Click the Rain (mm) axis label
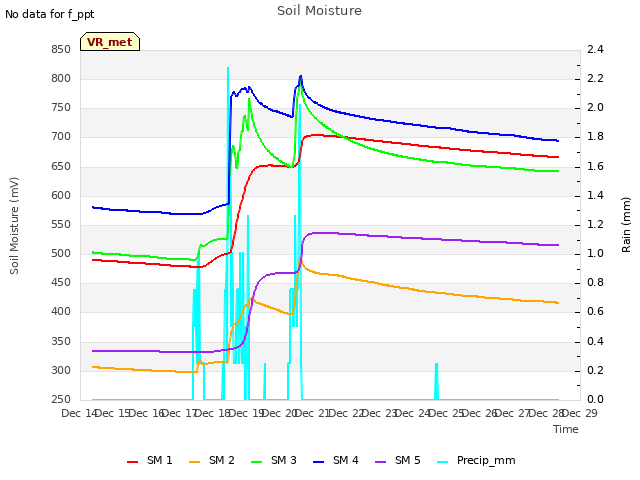Viewport: 640px width, 480px height. 626,225
